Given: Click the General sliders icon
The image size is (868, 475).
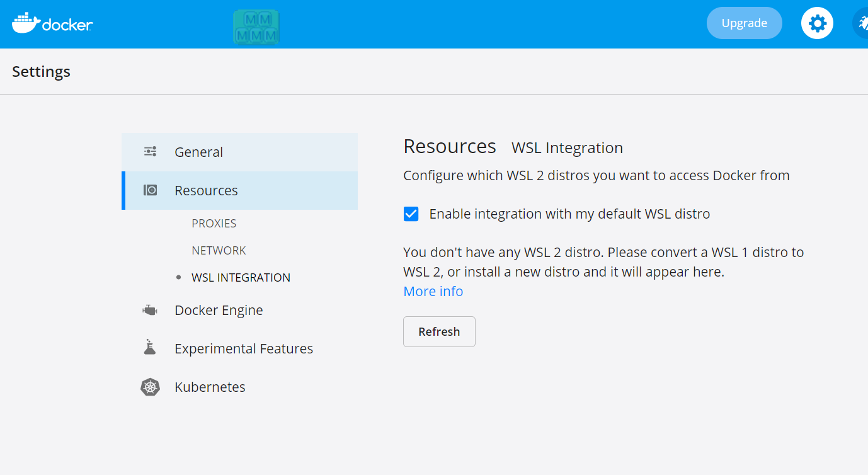Looking at the screenshot, I should click(150, 152).
